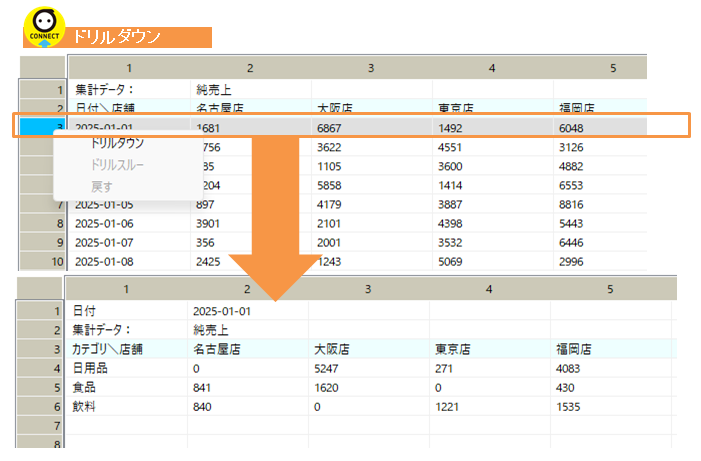Select column header 4 in upper grid
The height and width of the screenshot is (461, 701).
492,68
